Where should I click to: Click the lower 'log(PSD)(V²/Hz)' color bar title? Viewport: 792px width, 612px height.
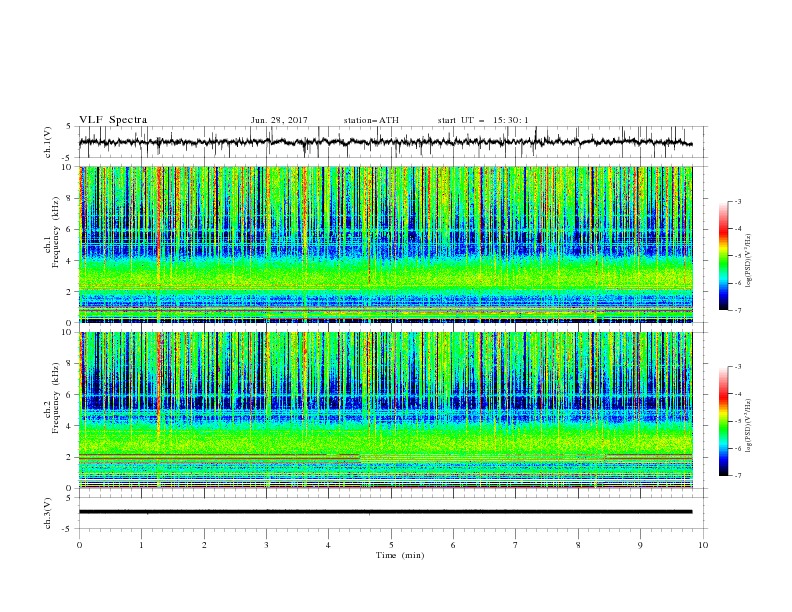[749, 425]
